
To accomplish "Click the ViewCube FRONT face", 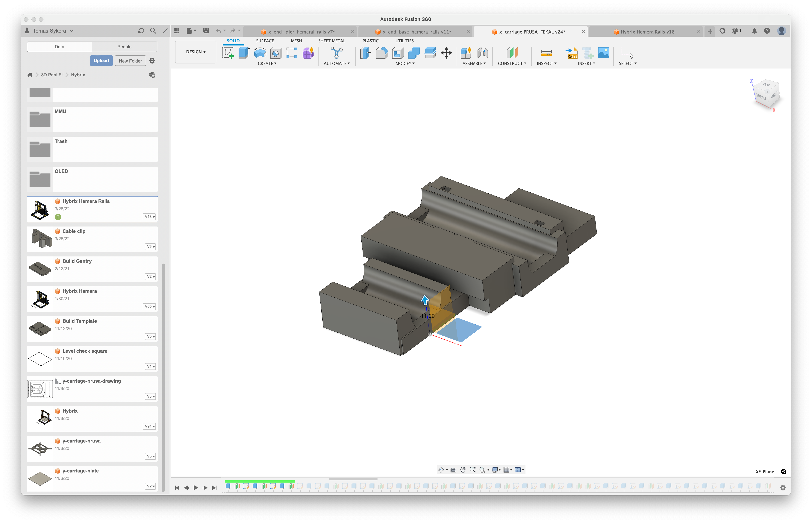I will click(x=761, y=97).
